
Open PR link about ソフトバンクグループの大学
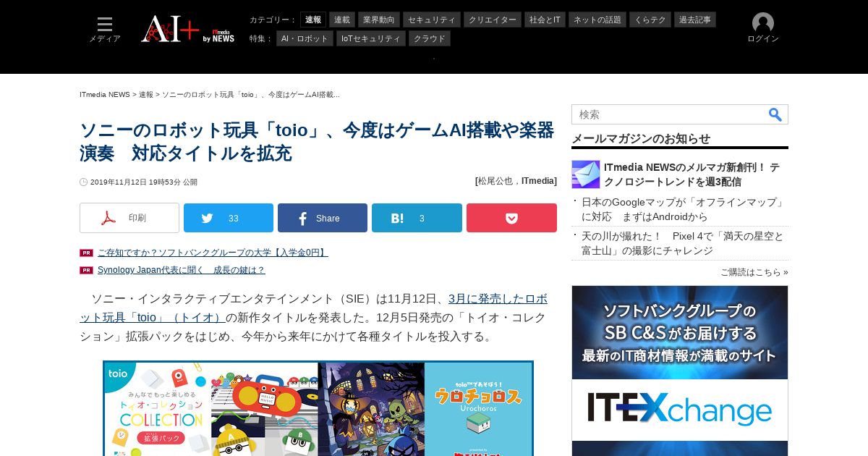[x=213, y=253]
